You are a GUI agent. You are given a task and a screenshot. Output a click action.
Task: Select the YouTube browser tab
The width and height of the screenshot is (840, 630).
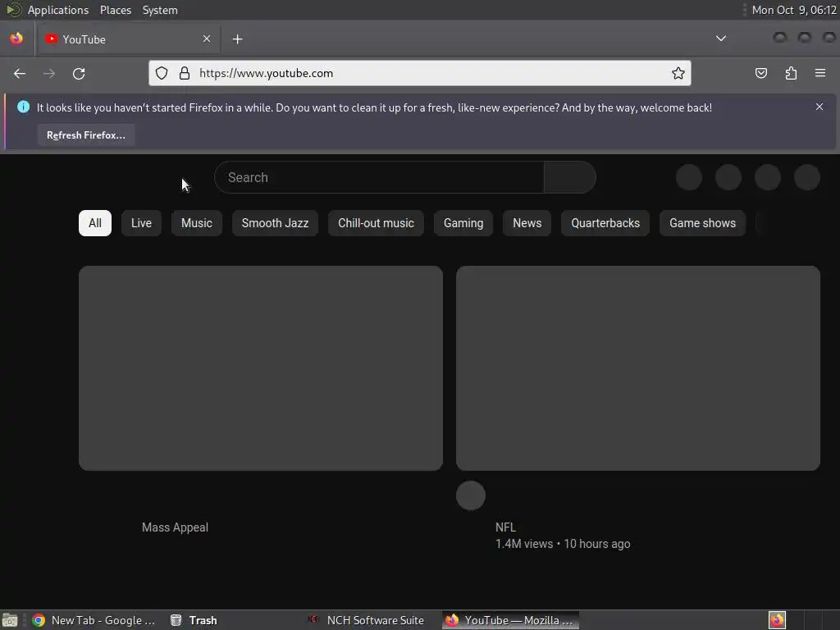pyautogui.click(x=129, y=39)
